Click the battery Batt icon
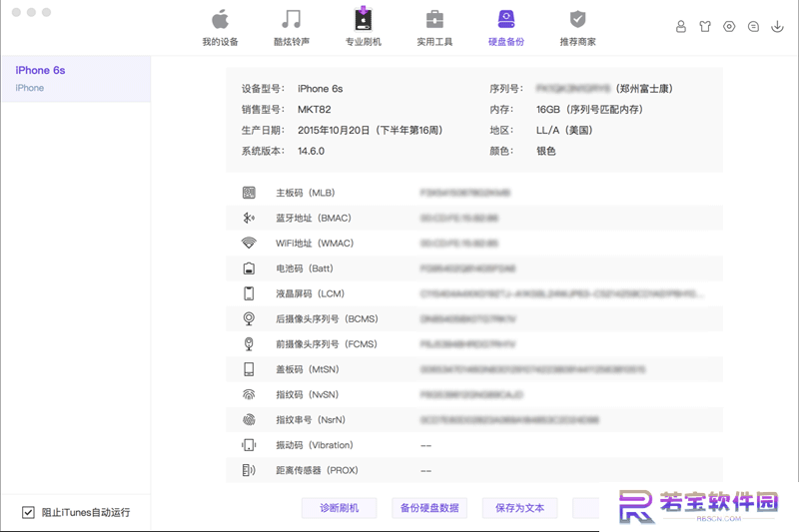This screenshot has height=532, width=799. pyautogui.click(x=249, y=268)
